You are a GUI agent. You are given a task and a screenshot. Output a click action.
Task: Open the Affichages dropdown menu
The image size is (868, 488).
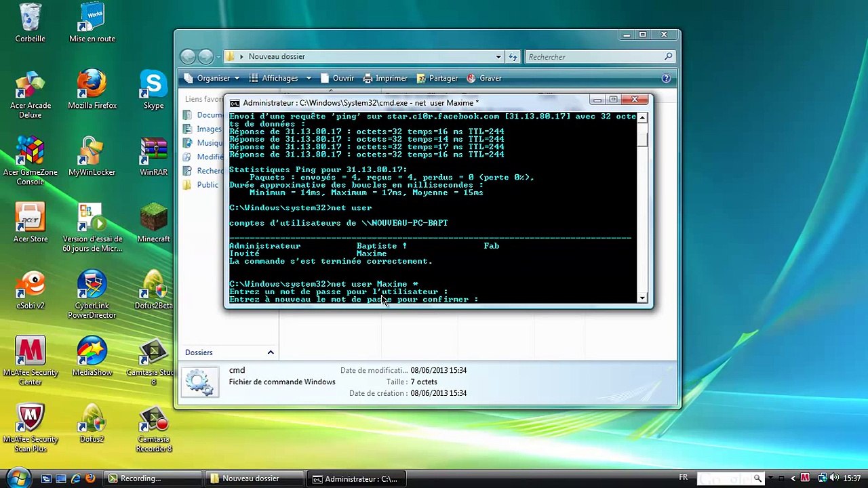(x=279, y=79)
